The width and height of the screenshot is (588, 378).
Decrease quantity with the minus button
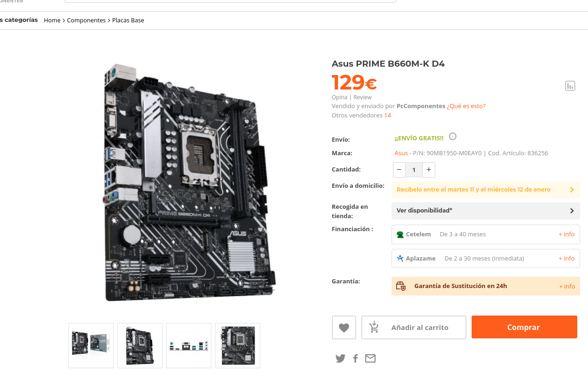[399, 170]
